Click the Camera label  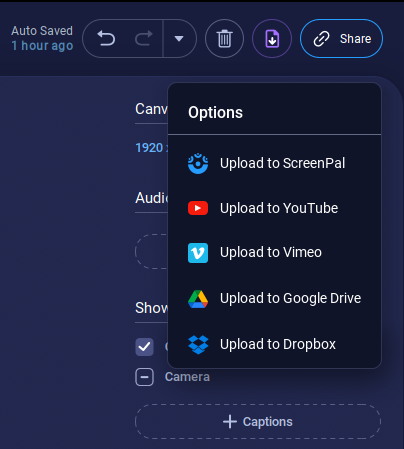point(187,377)
